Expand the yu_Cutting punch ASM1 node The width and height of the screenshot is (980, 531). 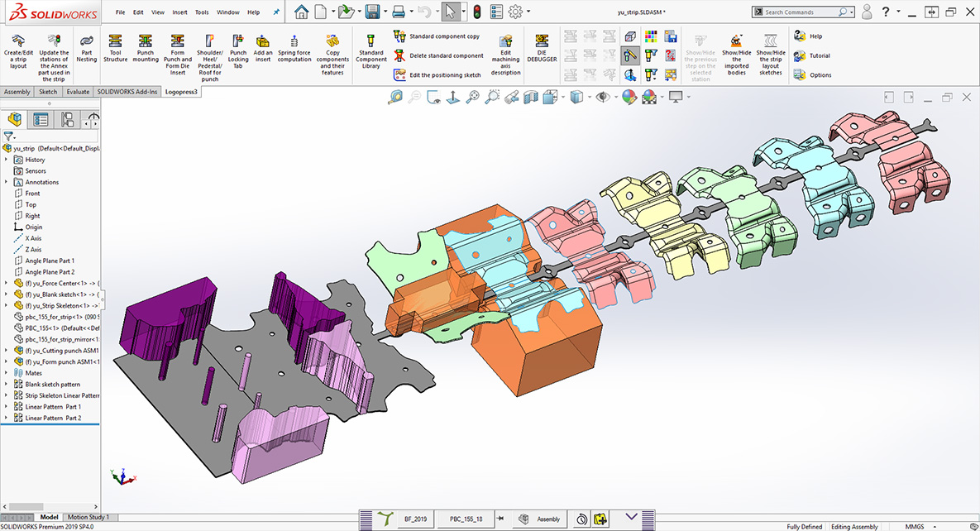pyautogui.click(x=7, y=350)
